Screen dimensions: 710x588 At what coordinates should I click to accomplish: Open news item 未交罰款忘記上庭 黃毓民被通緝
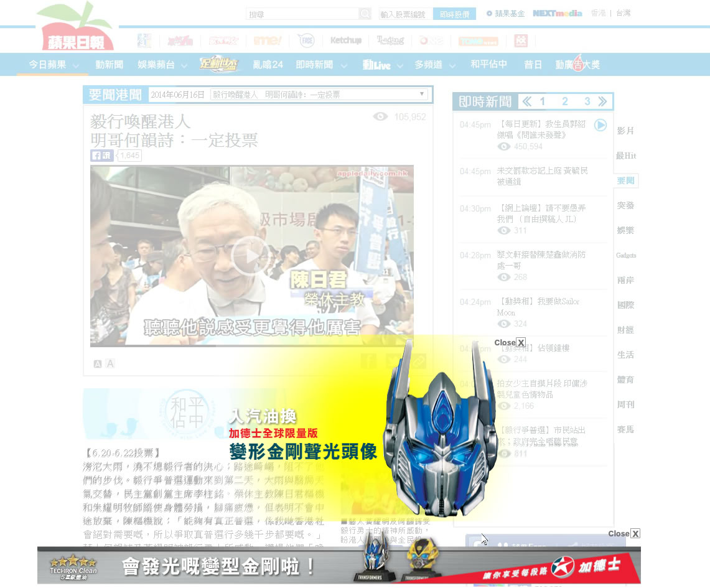pos(542,176)
